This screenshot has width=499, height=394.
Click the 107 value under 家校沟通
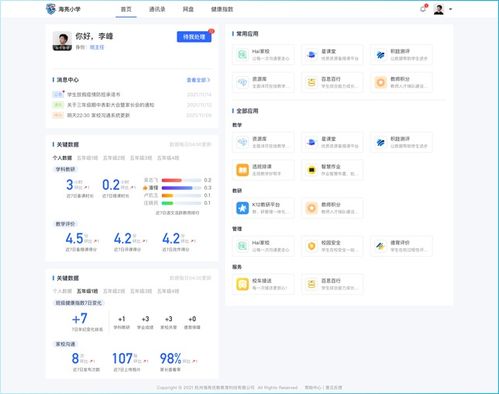tap(122, 359)
